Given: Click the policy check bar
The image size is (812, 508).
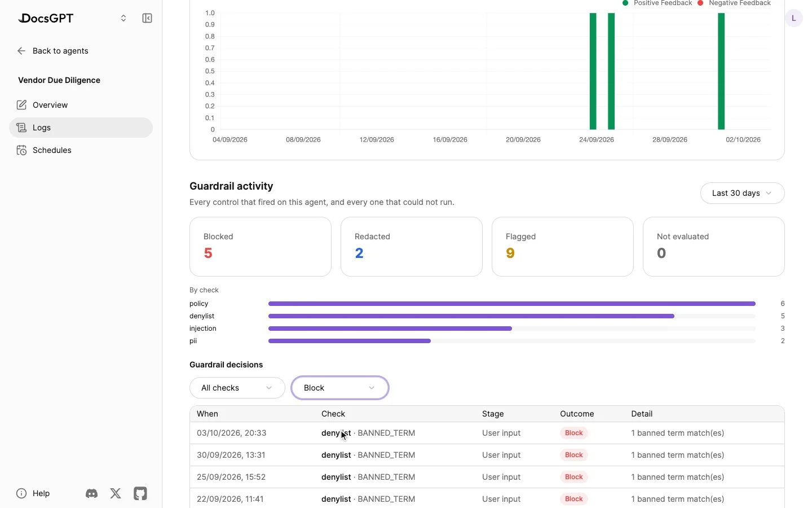Looking at the screenshot, I should (x=512, y=304).
